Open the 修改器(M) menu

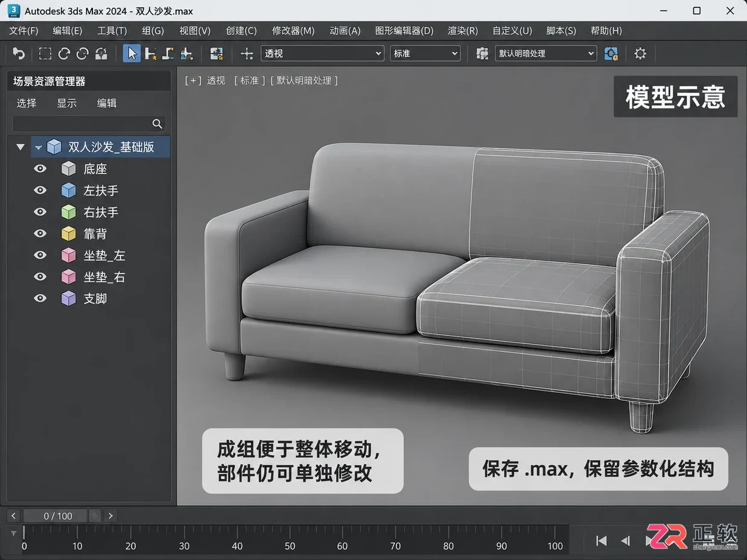tap(293, 31)
